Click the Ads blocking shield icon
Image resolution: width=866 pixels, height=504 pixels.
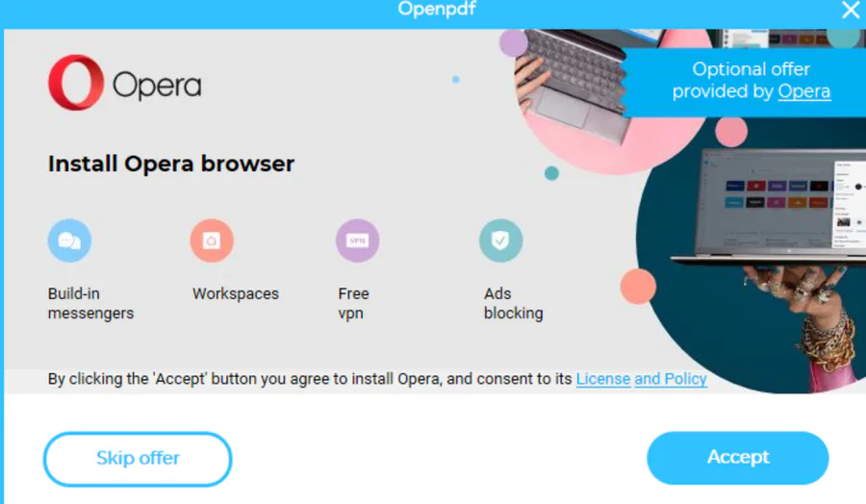click(x=501, y=240)
